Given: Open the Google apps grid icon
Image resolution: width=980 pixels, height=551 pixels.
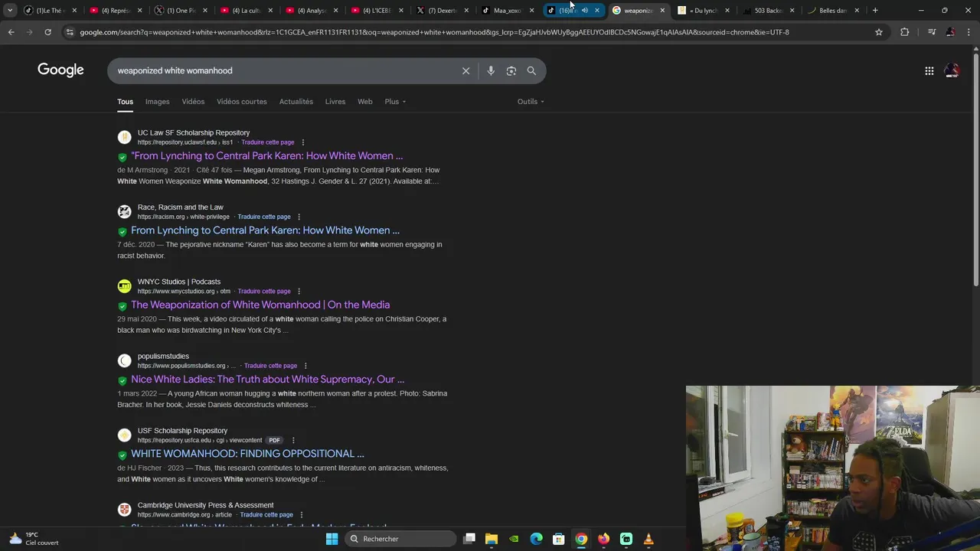Looking at the screenshot, I should tap(929, 70).
